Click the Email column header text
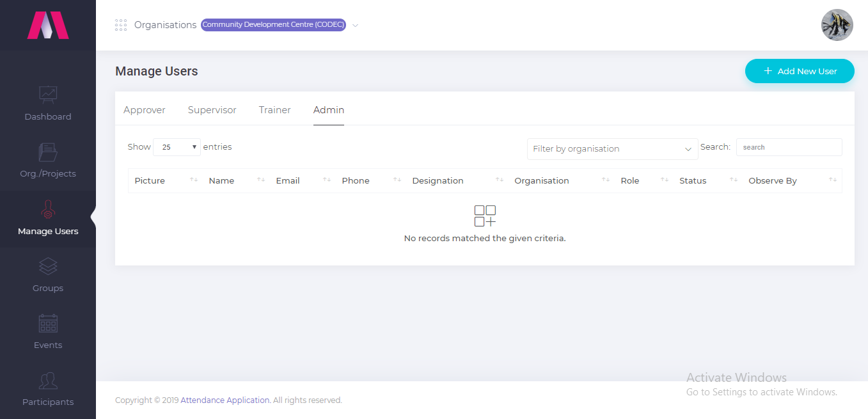The width and height of the screenshot is (868, 419). tap(288, 180)
